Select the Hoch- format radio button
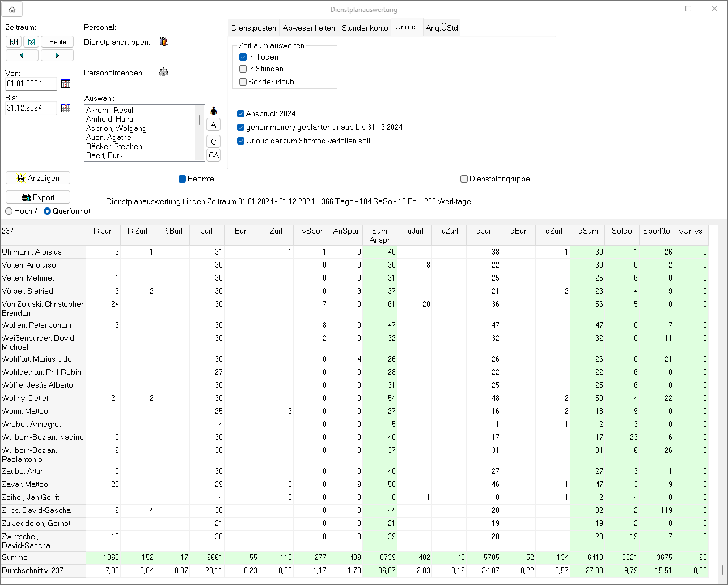Viewport: 728px width, 585px height. click(9, 211)
